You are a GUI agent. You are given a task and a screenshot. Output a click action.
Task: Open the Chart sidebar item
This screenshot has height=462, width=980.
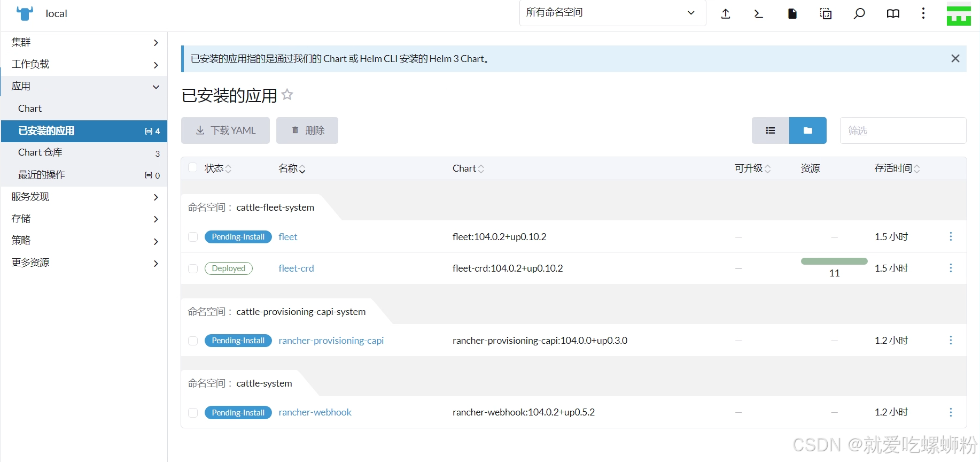point(84,109)
